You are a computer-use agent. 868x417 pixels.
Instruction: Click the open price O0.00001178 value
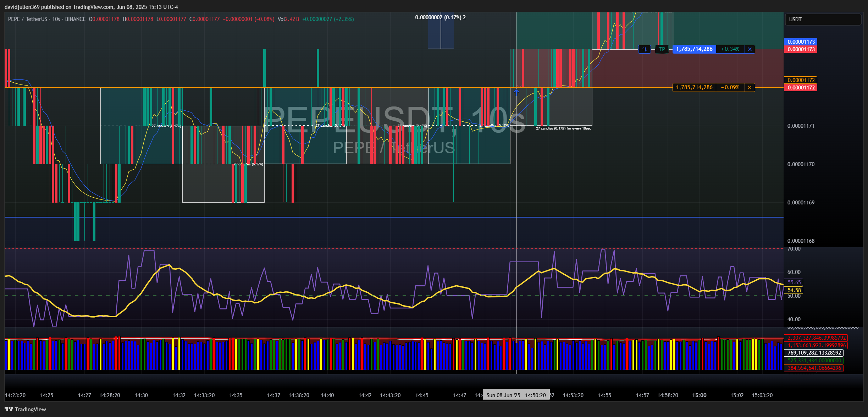click(x=104, y=19)
